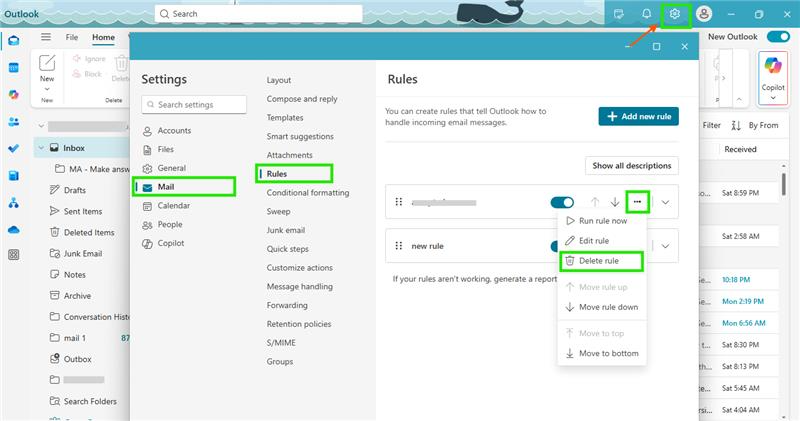
Task: Click the Filter button
Action: (x=711, y=126)
